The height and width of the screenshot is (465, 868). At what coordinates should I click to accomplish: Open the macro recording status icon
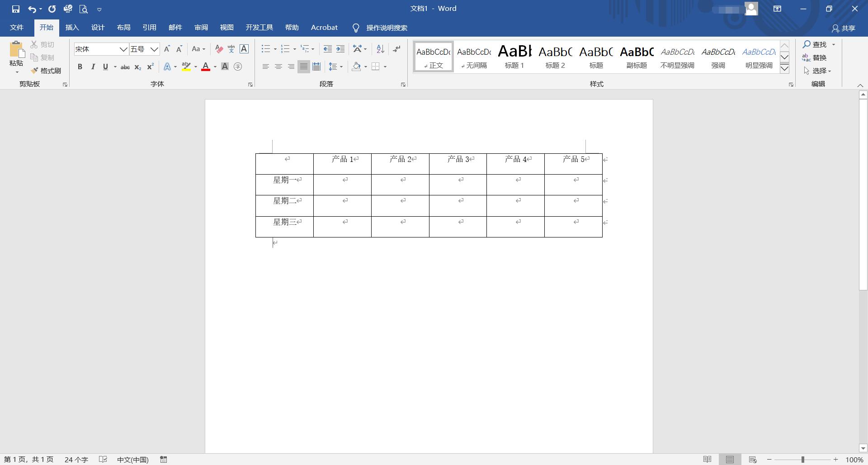click(x=164, y=460)
